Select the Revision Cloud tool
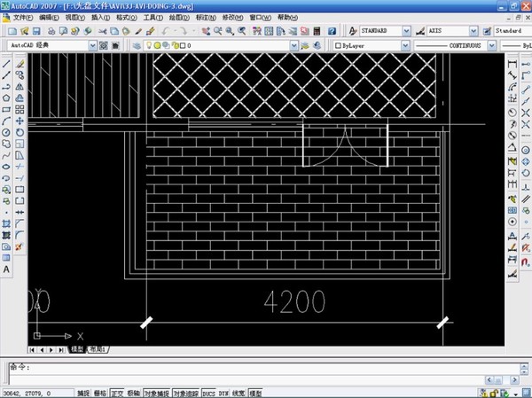The width and height of the screenshot is (532, 398). (x=6, y=144)
